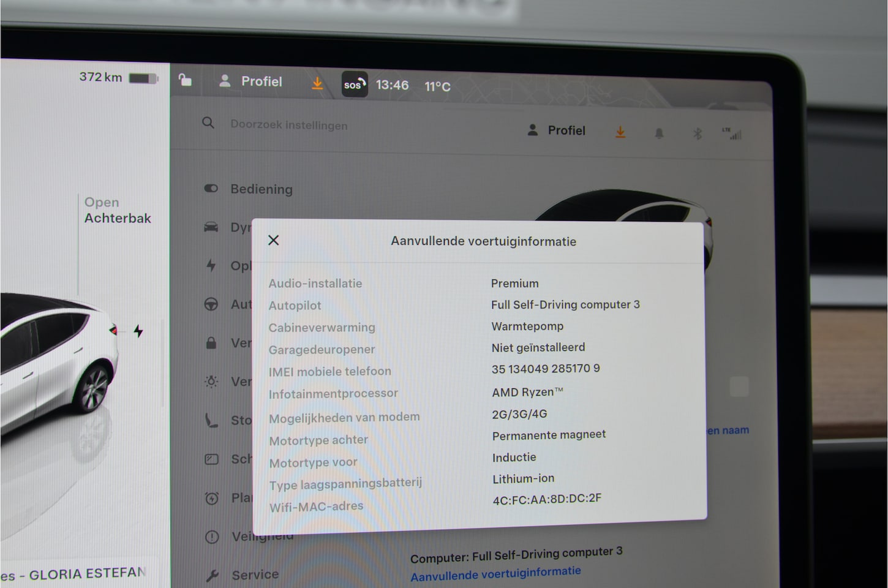Open Profiel selector in the settings header
The width and height of the screenshot is (888, 588).
point(557,130)
